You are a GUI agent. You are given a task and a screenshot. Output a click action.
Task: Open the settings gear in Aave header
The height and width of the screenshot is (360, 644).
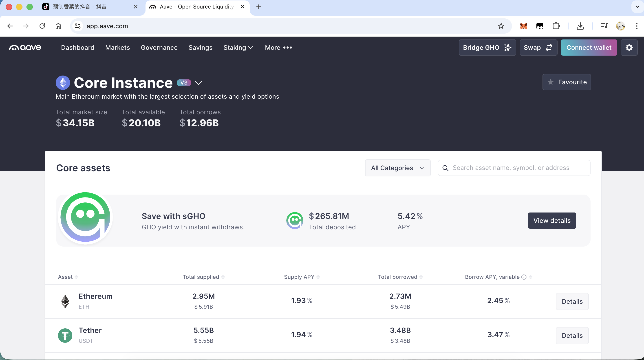629,48
